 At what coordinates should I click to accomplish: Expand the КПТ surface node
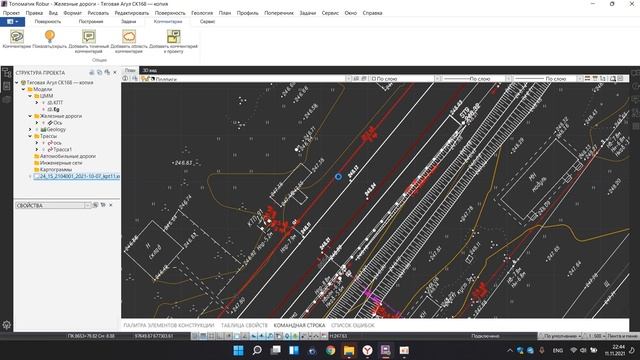pyautogui.click(x=37, y=102)
